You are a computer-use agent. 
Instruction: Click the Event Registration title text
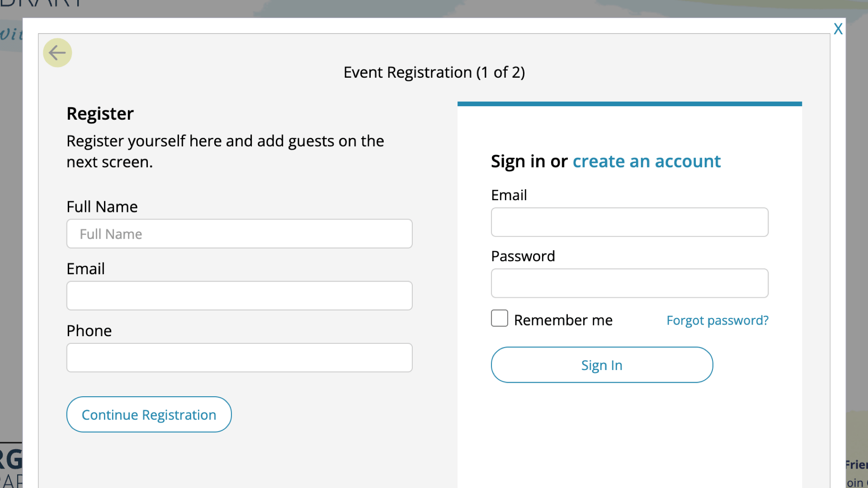(434, 72)
